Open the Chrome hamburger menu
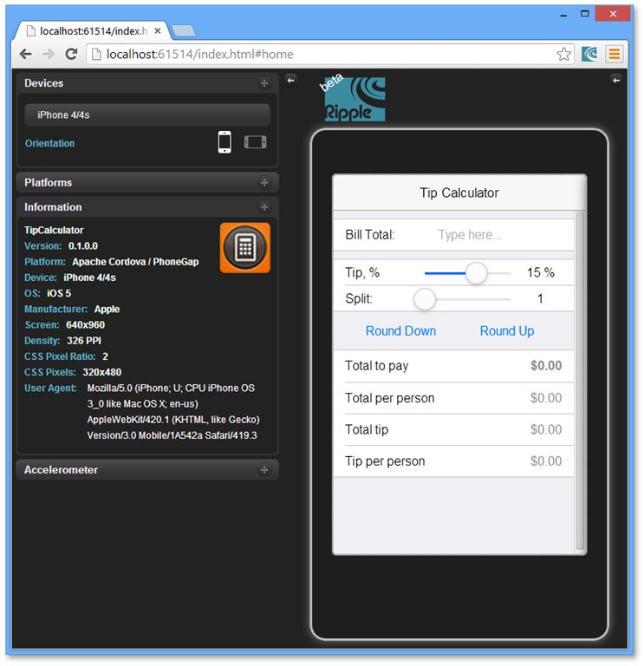 614,54
